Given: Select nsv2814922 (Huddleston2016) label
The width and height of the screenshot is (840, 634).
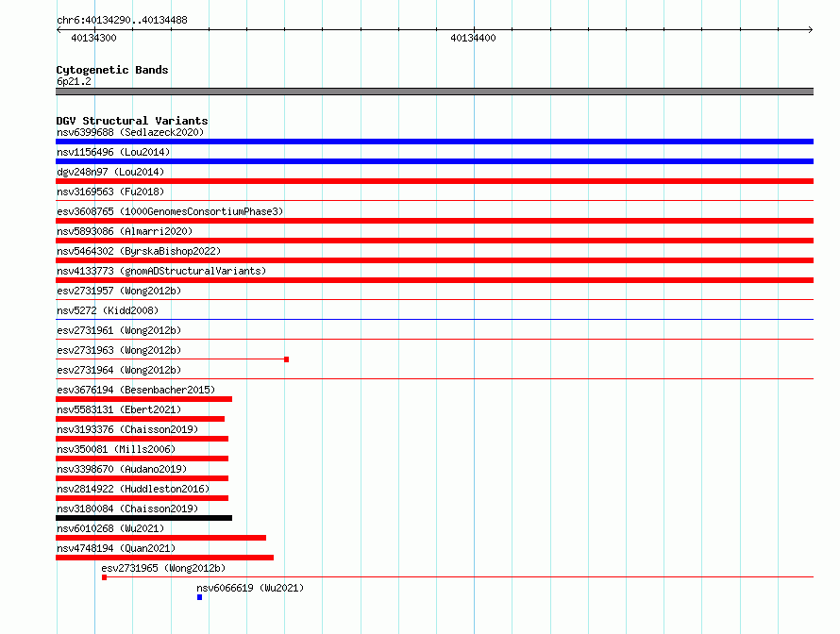Looking at the screenshot, I should [x=133, y=489].
